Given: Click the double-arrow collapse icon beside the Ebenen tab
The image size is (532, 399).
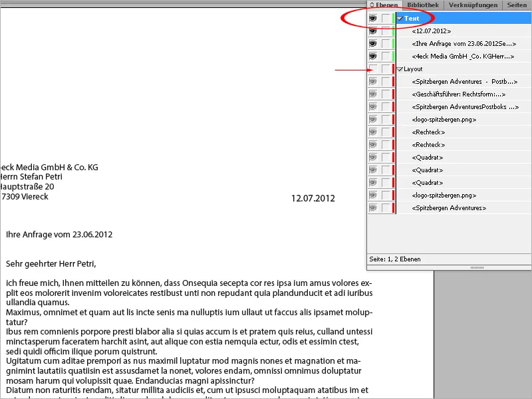Looking at the screenshot, I should click(372, 5).
